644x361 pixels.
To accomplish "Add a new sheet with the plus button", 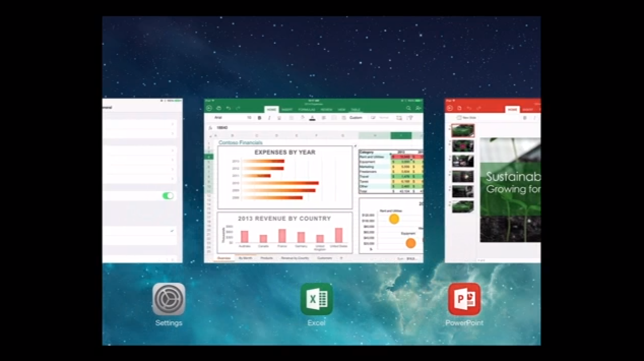I will point(341,258).
